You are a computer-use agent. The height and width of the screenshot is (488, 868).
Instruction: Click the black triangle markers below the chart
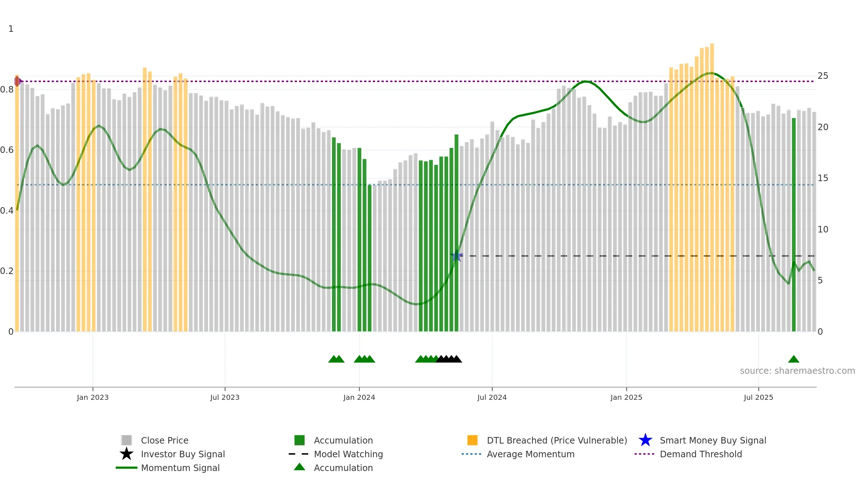click(x=449, y=359)
